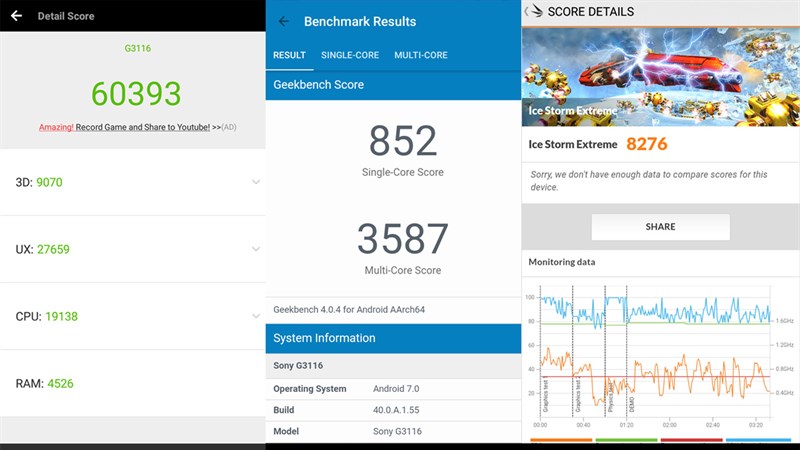The height and width of the screenshot is (450, 800).
Task: Tap the RAM: 4526 row
Action: (x=133, y=383)
